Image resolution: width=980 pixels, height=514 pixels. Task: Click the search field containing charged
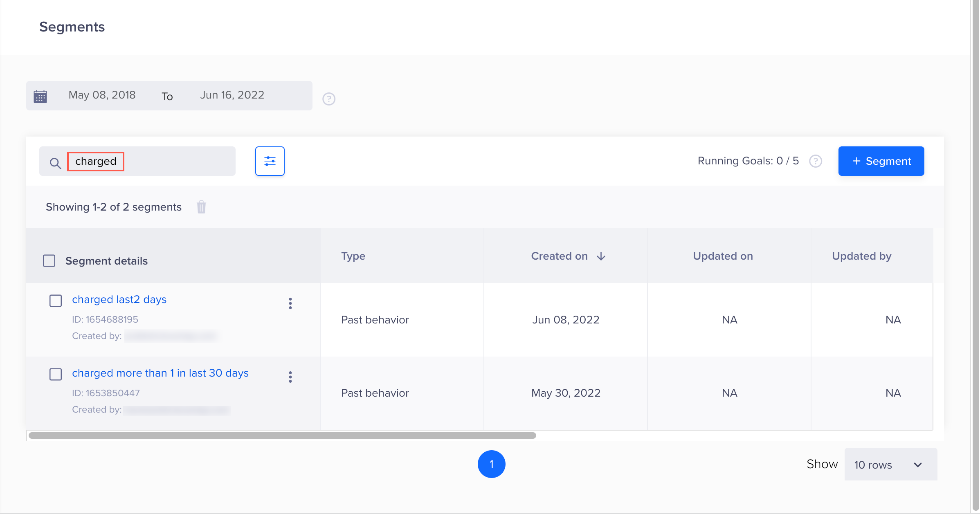137,161
